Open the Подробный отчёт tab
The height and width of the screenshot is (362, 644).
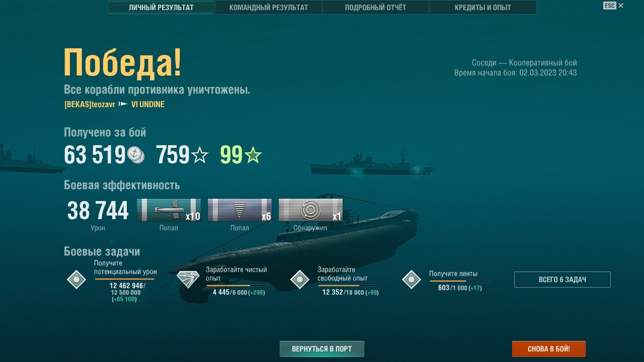(376, 8)
